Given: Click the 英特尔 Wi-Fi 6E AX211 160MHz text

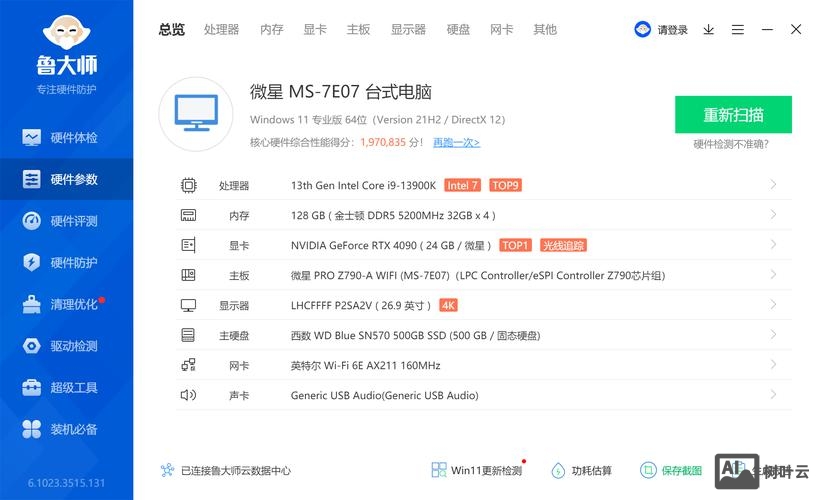Looking at the screenshot, I should pyautogui.click(x=365, y=366).
